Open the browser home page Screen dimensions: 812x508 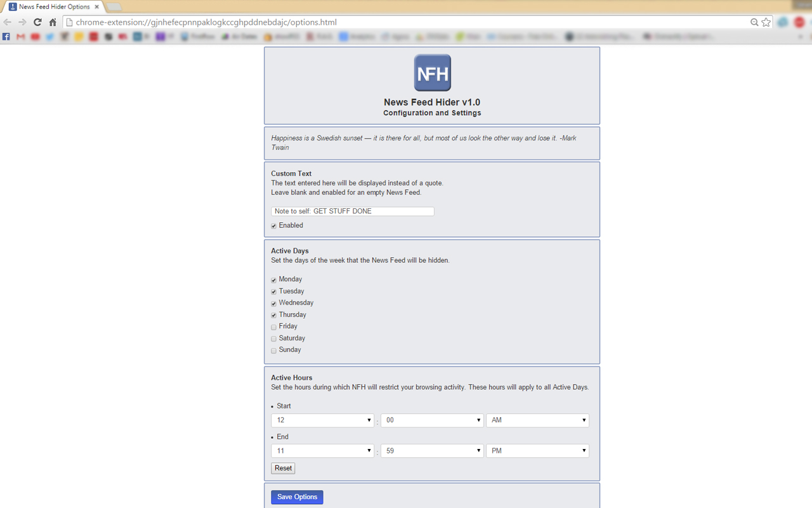point(52,21)
